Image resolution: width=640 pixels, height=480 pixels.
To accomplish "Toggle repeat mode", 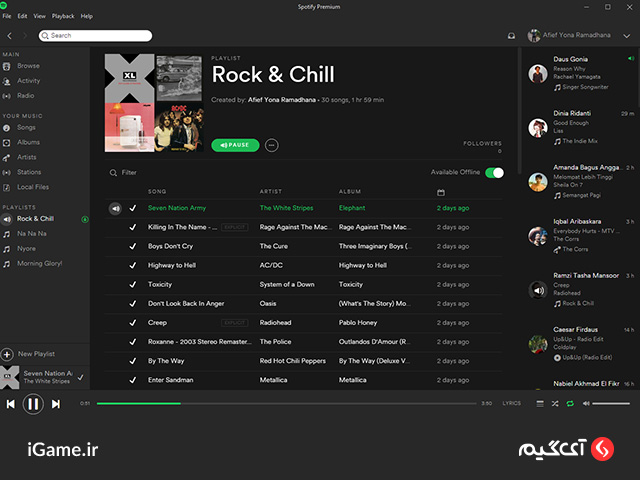I will tap(570, 404).
